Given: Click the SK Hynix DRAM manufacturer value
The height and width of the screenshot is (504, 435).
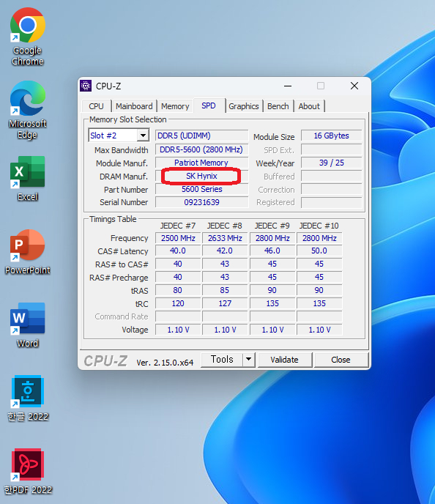Looking at the screenshot, I should point(202,176).
